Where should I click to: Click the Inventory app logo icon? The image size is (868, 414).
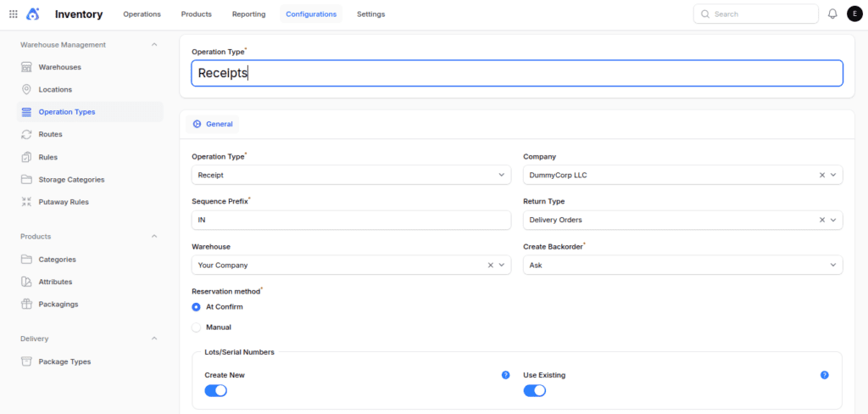[33, 14]
